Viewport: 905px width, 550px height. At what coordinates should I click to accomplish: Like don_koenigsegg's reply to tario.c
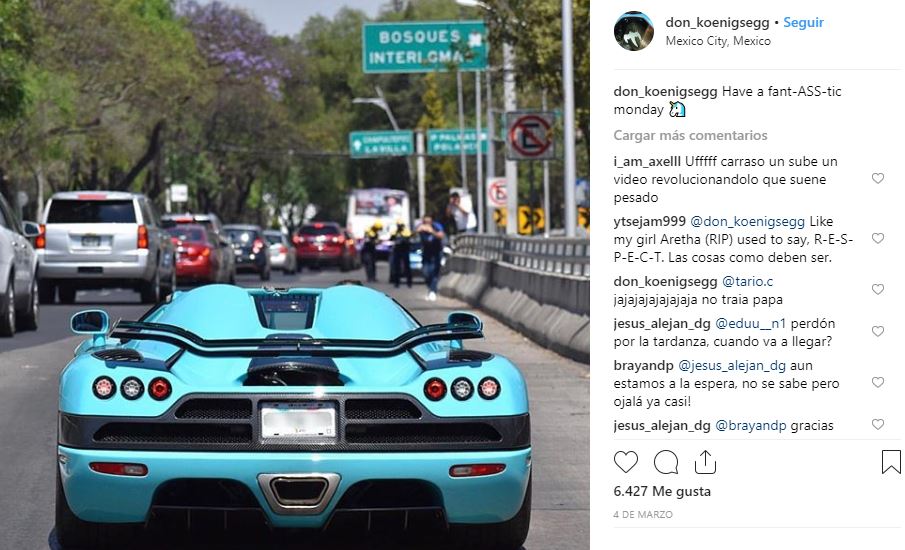pos(877,289)
